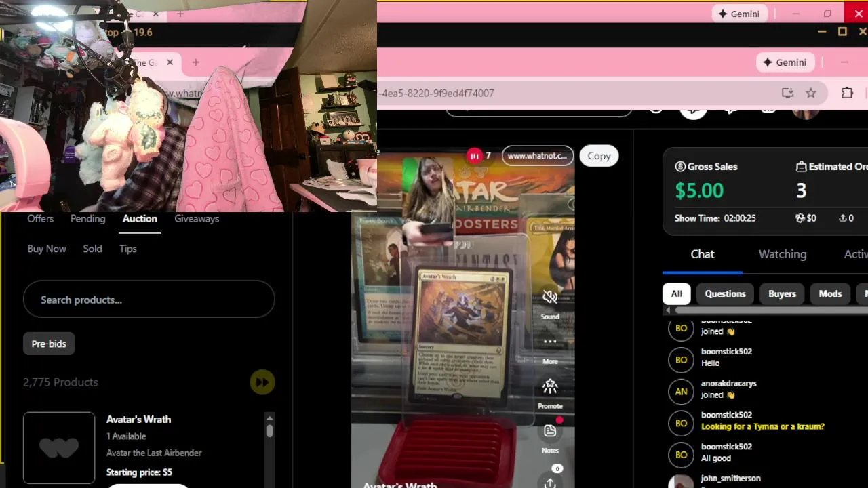The image size is (868, 488).
Task: Switch to the Sold tab
Action: pyautogui.click(x=92, y=249)
